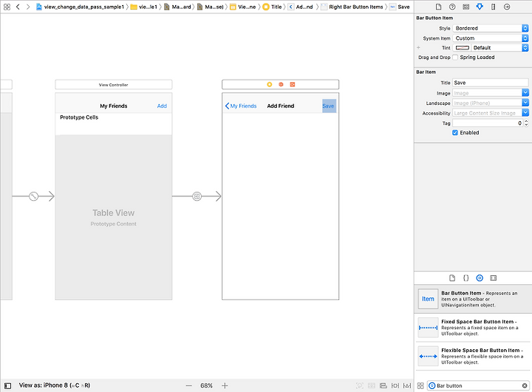The width and height of the screenshot is (532, 392).
Task: Open the Title breadcrumb item
Action: point(273,7)
